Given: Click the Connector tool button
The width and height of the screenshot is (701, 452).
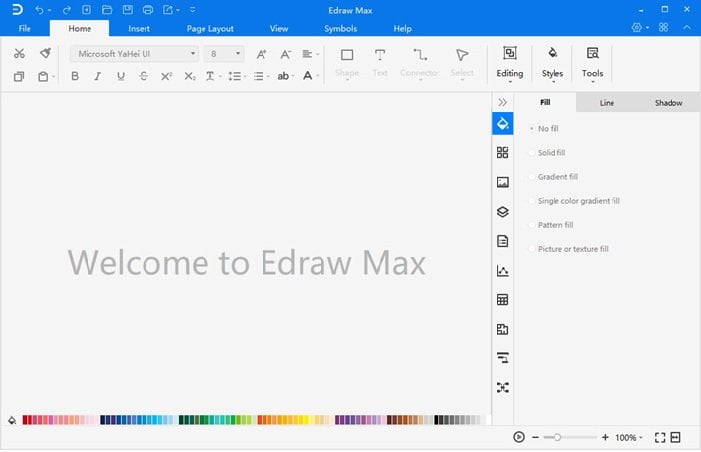Looking at the screenshot, I should pos(419,63).
